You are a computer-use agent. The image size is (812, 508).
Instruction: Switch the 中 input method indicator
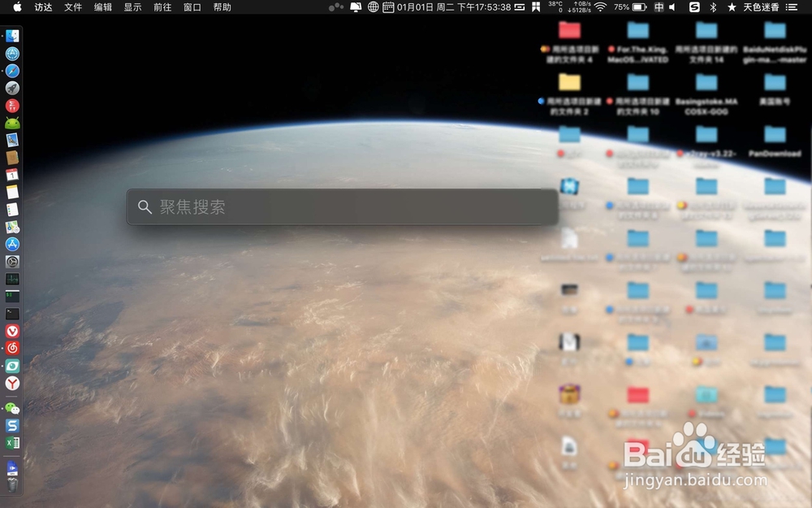pyautogui.click(x=659, y=7)
